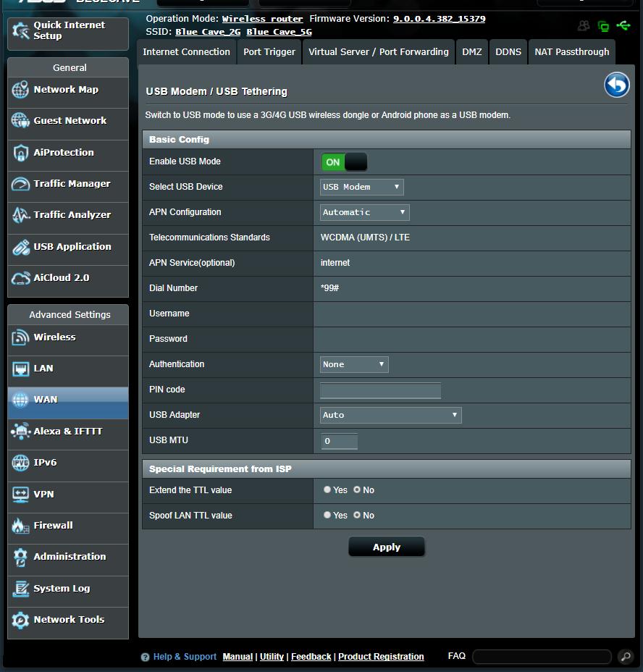Click the Help & Support text link
Viewport: 643px width, 672px height.
tap(185, 657)
